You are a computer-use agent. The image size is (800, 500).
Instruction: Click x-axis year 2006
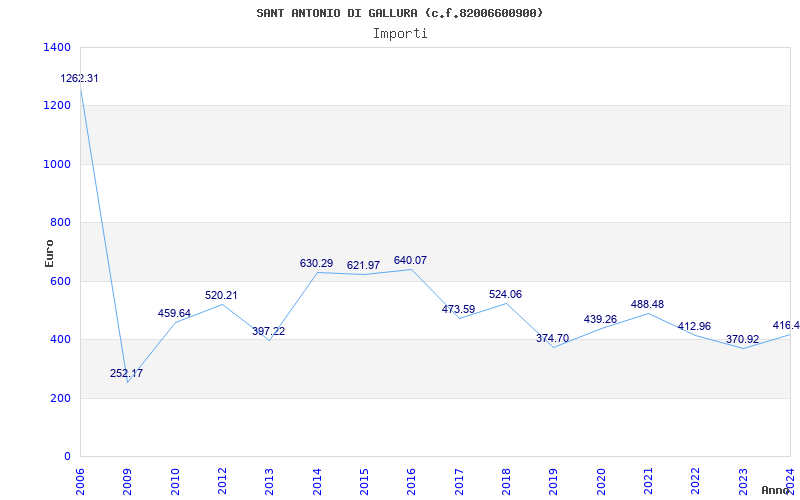tap(80, 481)
